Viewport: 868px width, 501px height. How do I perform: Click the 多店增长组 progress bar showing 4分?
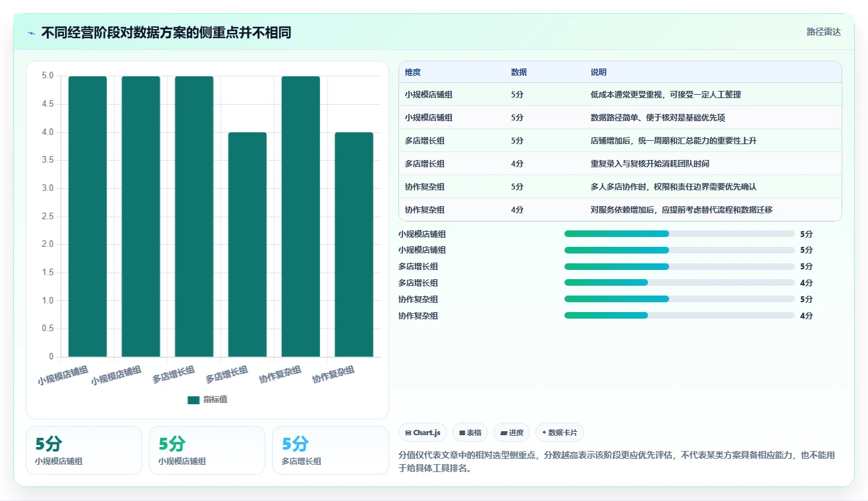click(680, 283)
